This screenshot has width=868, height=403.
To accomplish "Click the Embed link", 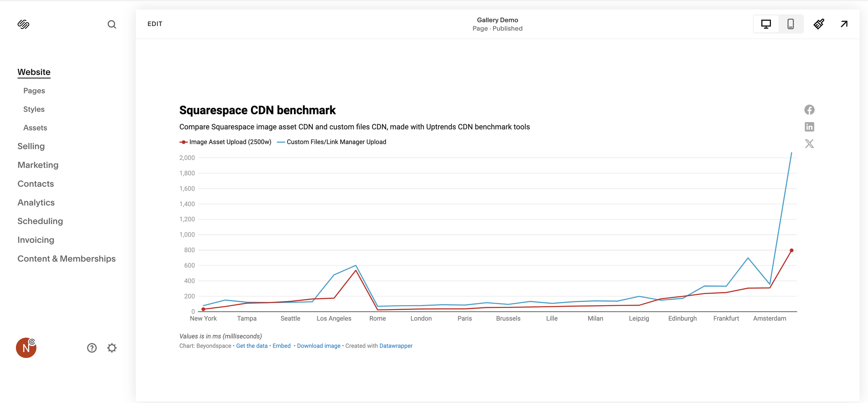I will [282, 346].
